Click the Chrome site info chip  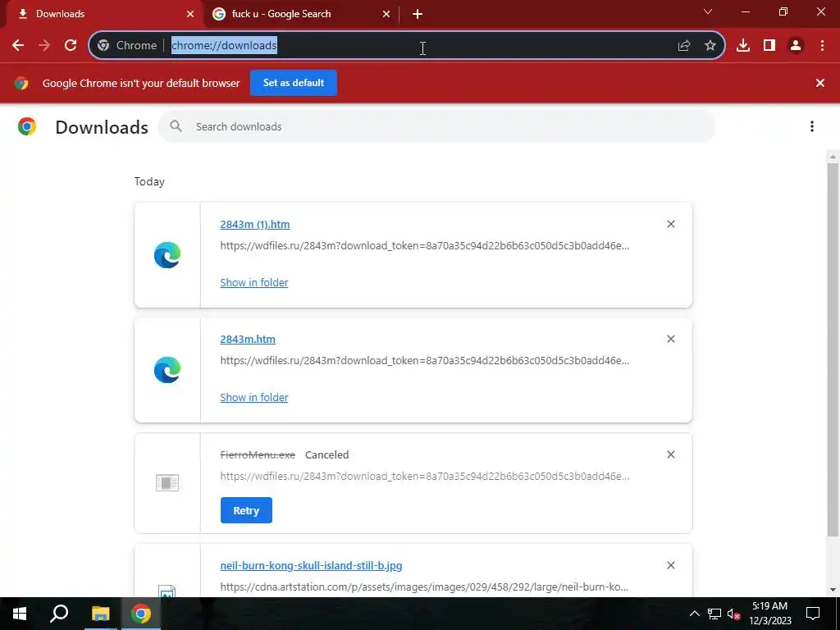point(127,46)
